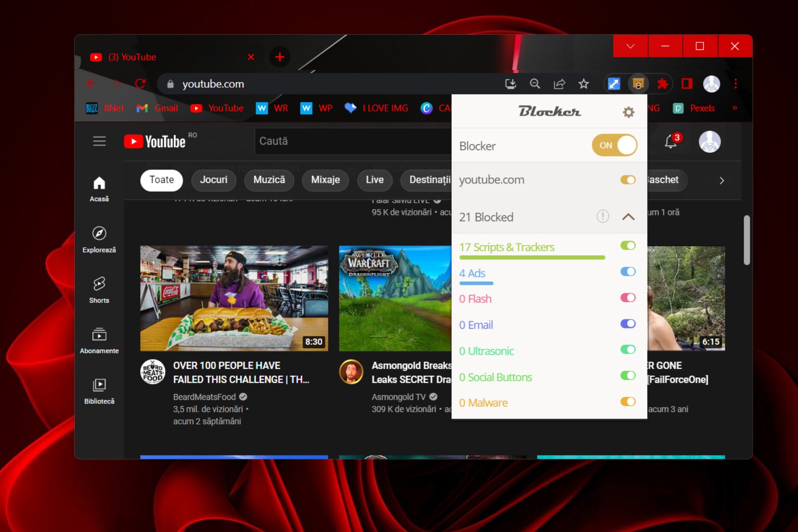This screenshot has height=532, width=798.
Task: Reload the page
Action: [x=140, y=84]
